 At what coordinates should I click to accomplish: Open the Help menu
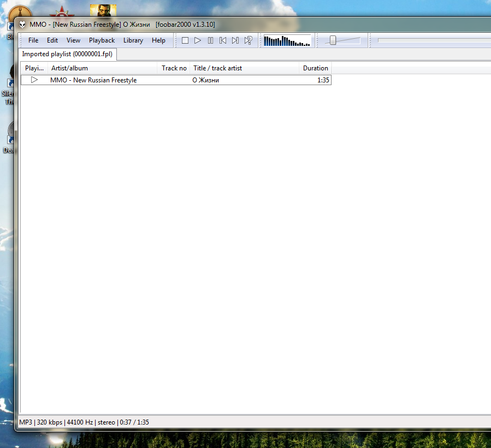coord(158,40)
